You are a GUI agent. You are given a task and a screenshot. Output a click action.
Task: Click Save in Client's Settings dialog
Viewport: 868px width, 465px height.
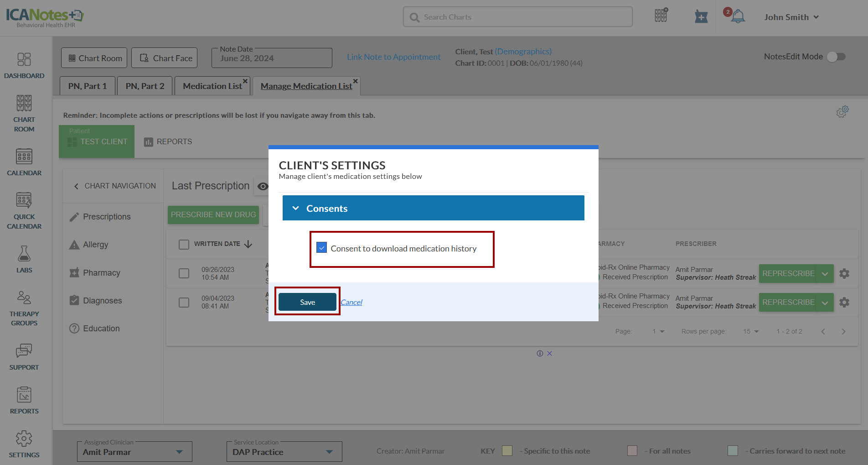point(307,302)
